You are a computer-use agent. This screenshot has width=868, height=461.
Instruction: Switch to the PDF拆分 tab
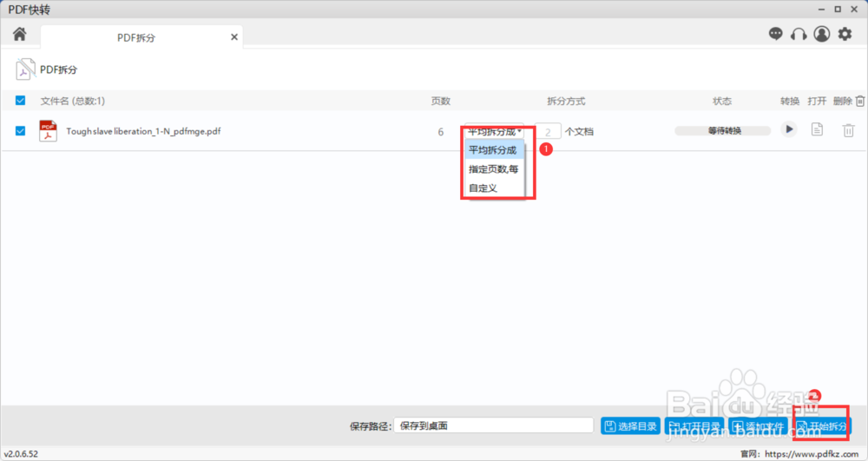coord(136,37)
